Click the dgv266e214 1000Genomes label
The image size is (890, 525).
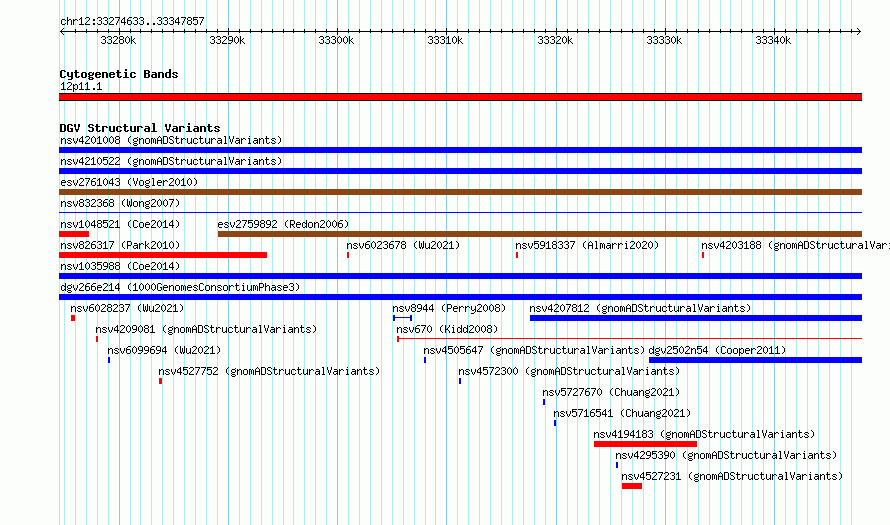pos(180,287)
